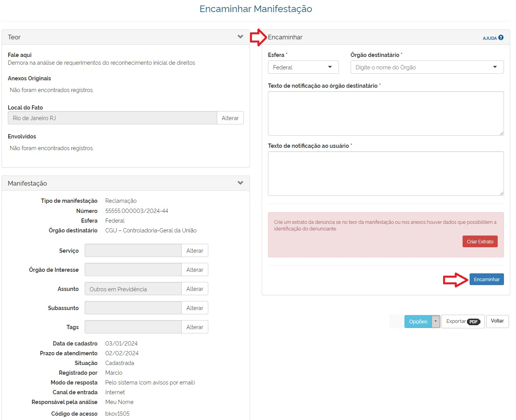Export the manifestation as PDF
The width and height of the screenshot is (516, 420).
tap(463, 321)
